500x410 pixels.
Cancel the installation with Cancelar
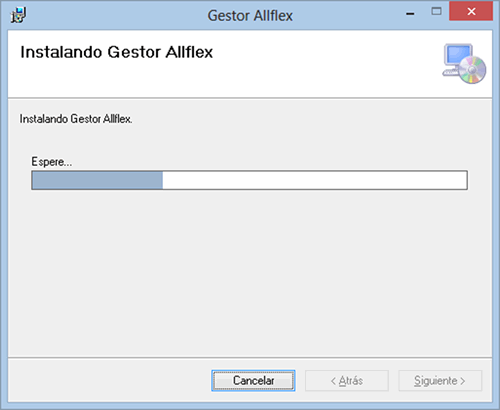253,380
